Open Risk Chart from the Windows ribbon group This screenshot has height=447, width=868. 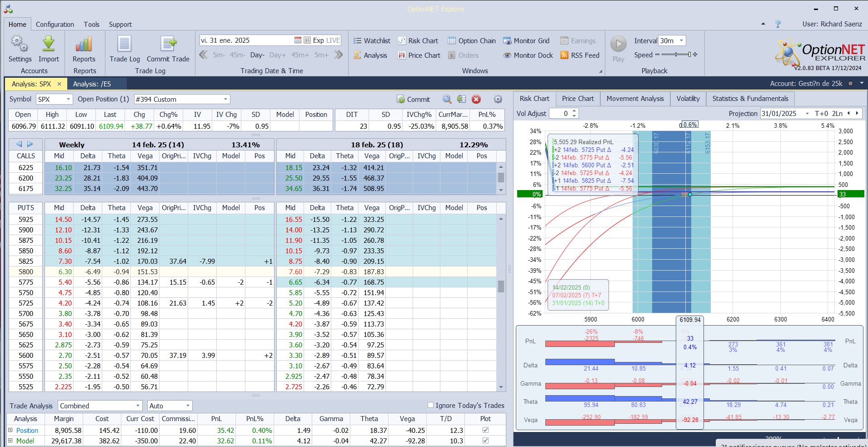[x=418, y=41]
